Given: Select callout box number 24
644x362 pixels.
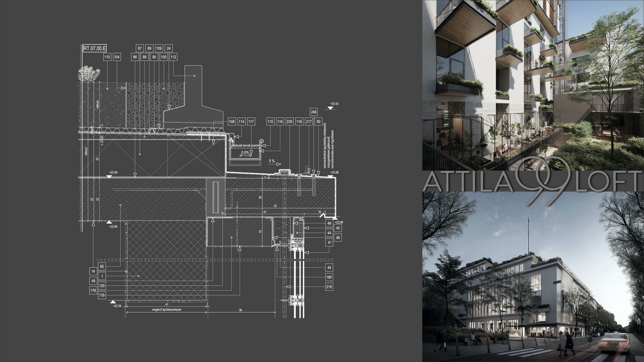Looking at the screenshot, I should (169, 48).
